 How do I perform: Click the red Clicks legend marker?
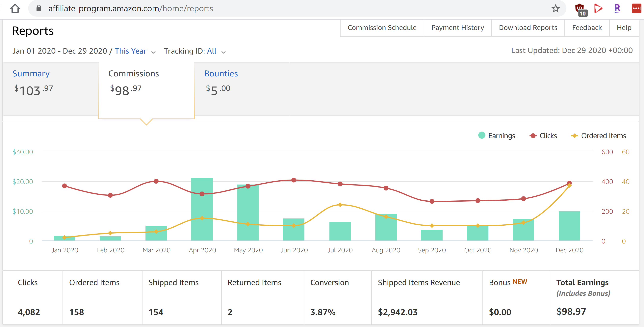(x=533, y=136)
